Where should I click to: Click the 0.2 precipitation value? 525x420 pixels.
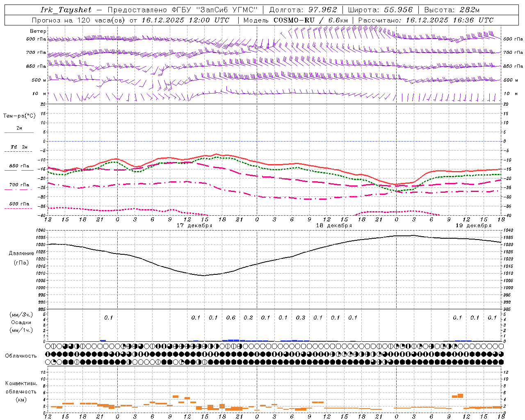pos(248,317)
